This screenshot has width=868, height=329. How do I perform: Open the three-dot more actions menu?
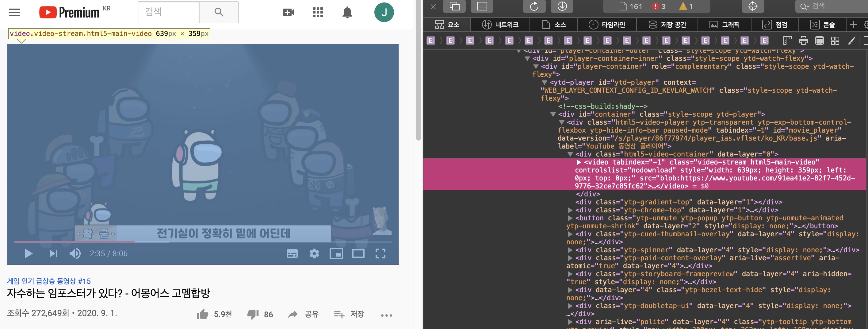[x=387, y=315]
